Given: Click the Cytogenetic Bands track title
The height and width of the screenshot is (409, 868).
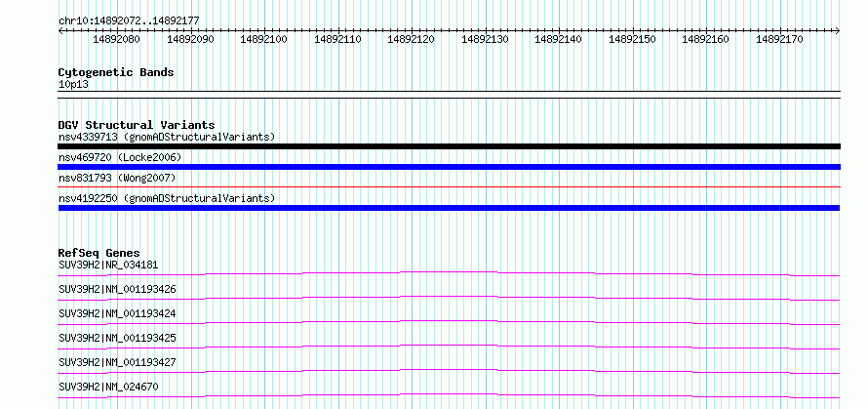Looking at the screenshot, I should (116, 72).
